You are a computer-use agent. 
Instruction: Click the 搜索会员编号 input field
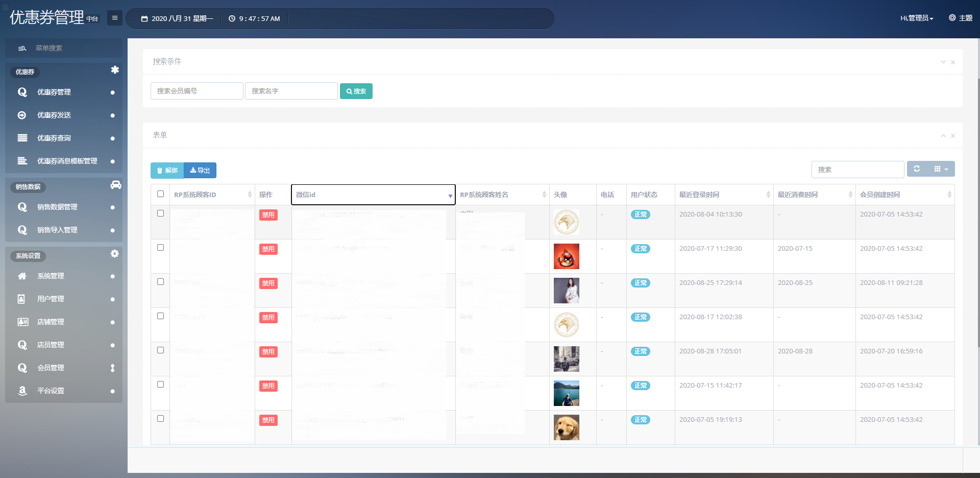coord(197,91)
